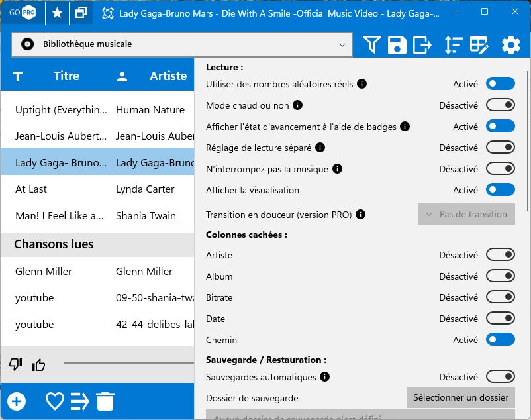This screenshot has height=420, width=531.
Task: Click the edit columns table icon
Action: tap(479, 44)
